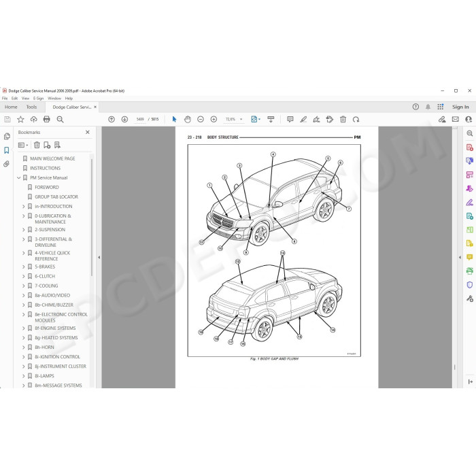Expand the 7-COOLING bookmark
The height and width of the screenshot is (476, 476).
click(x=24, y=286)
